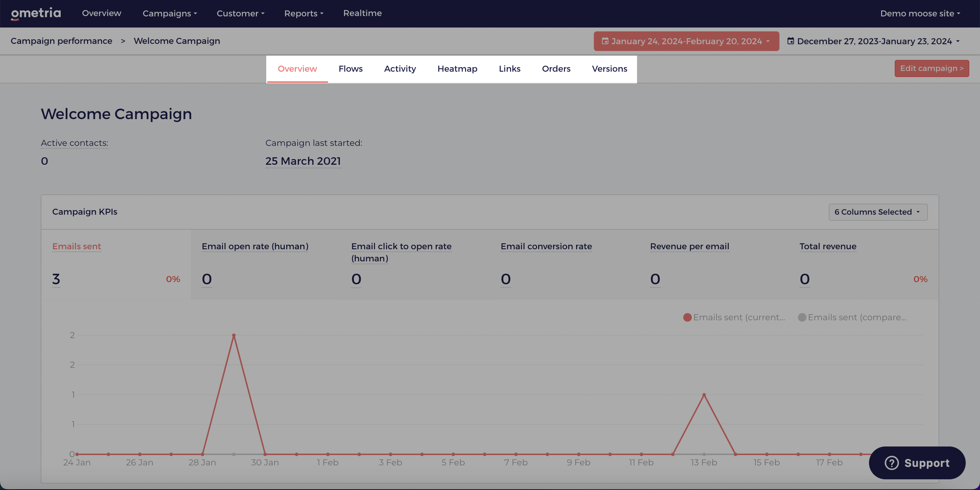Click the Welcome Campaign page title
Viewport: 980px width, 490px height.
pyautogui.click(x=116, y=114)
